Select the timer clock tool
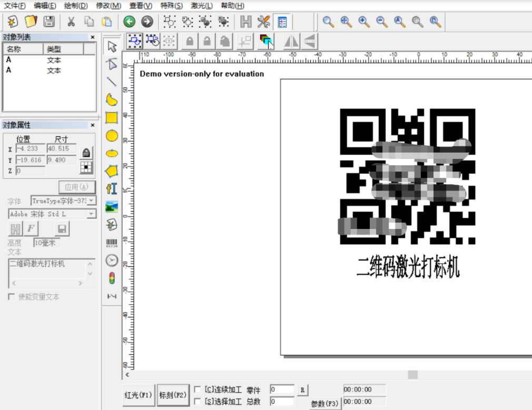532x410 pixels. tap(112, 261)
